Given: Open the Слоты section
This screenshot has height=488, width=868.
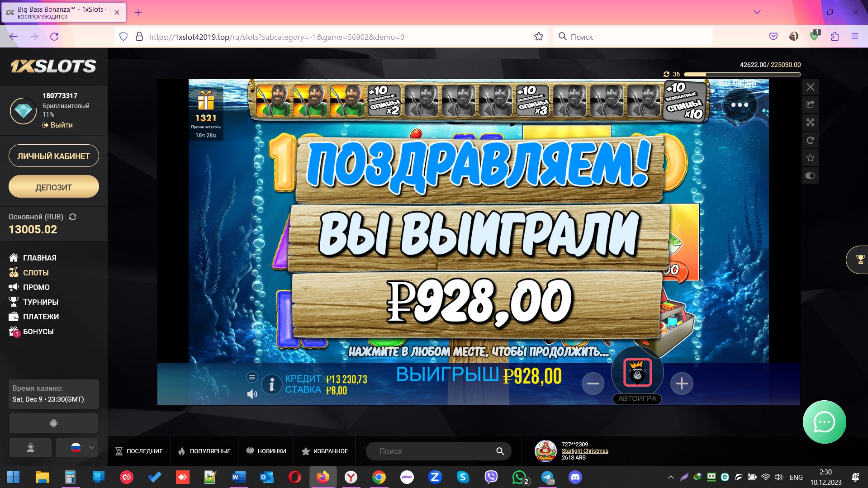Looking at the screenshot, I should 28,273.
